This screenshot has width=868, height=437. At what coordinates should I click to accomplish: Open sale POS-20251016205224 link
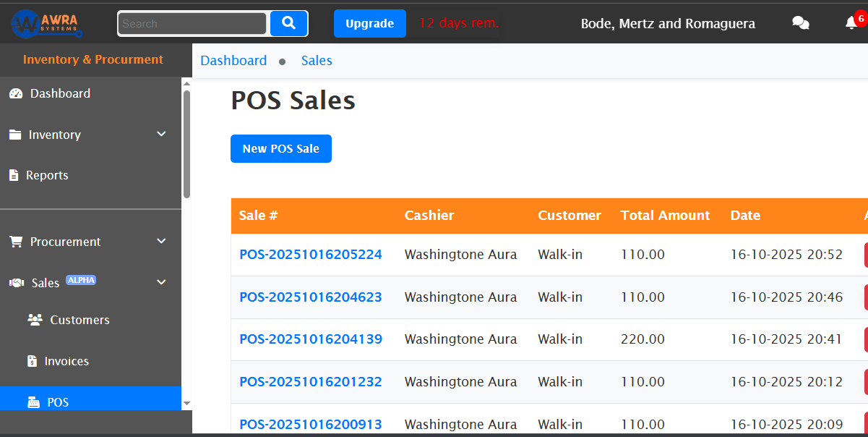tap(310, 254)
